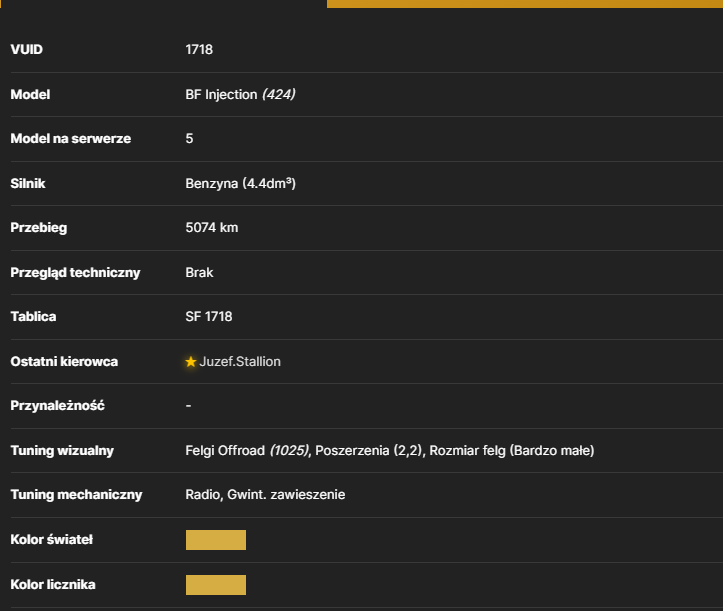Image resolution: width=723 pixels, height=611 pixels.
Task: Click the VUID row label
Action: click(26, 49)
